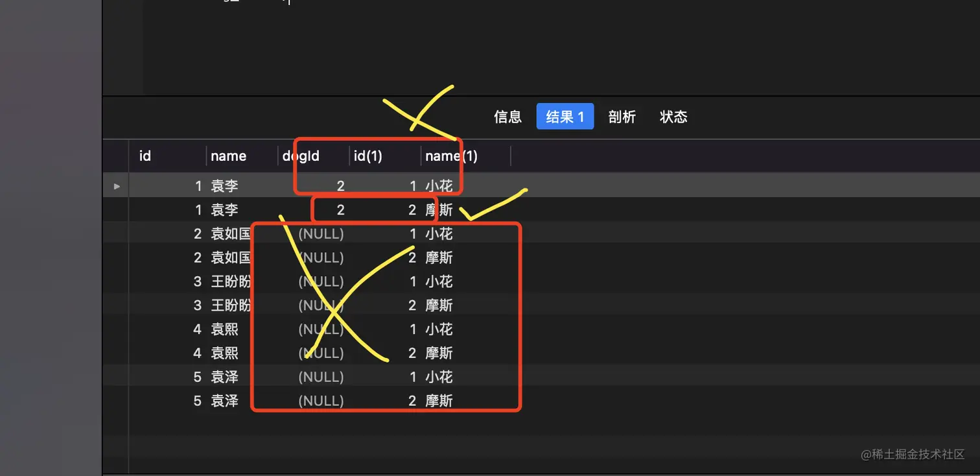Select 袁泽 in the row with 小花
980x476 pixels.
click(x=224, y=377)
